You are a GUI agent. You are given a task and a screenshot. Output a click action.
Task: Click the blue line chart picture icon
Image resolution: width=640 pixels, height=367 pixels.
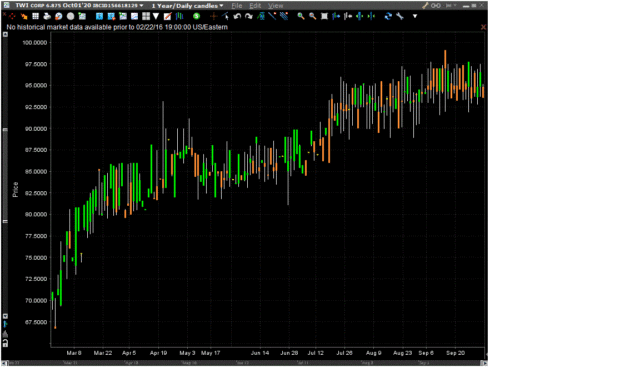click(134, 16)
